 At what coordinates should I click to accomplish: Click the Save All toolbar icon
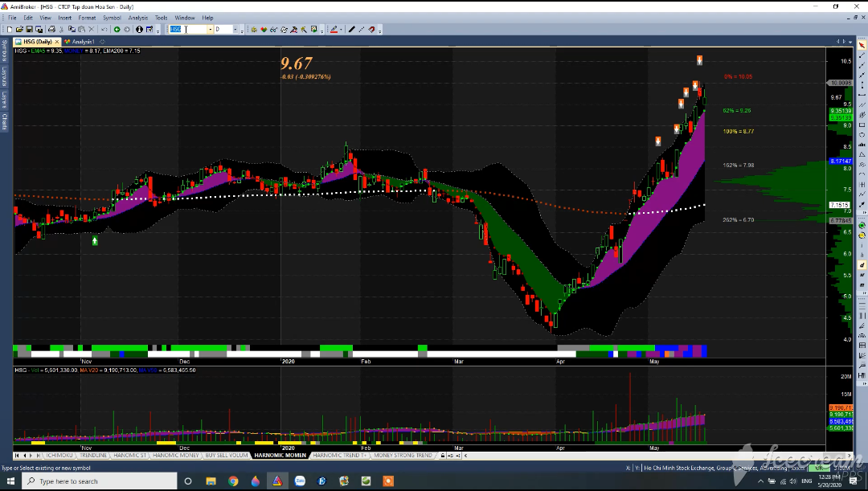pos(39,30)
